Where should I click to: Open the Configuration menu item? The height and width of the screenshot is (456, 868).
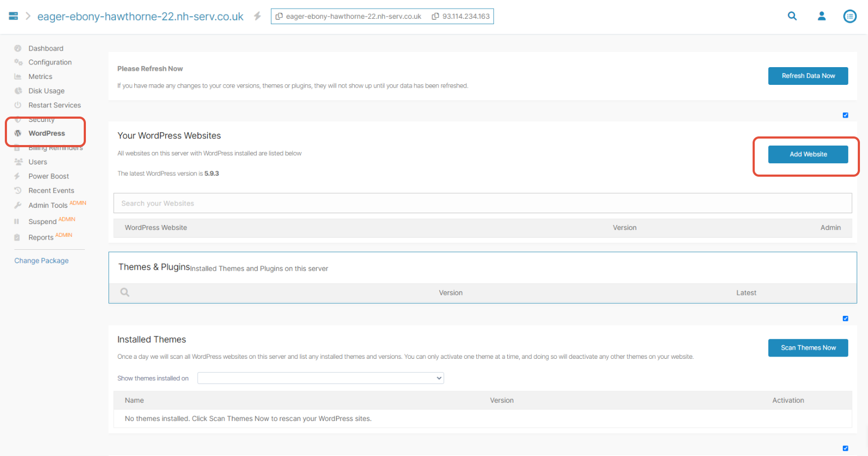coord(50,62)
